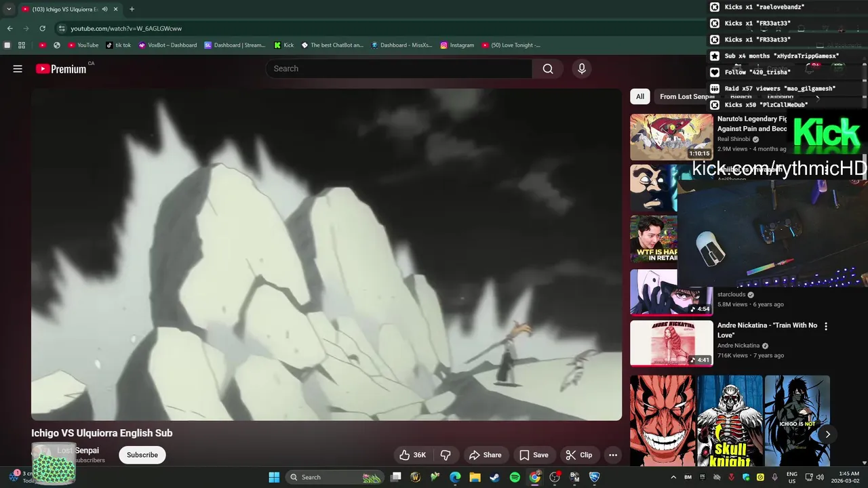The width and height of the screenshot is (868, 488).
Task: Open the VoxBot – Dashboard bookmark
Action: [167, 45]
